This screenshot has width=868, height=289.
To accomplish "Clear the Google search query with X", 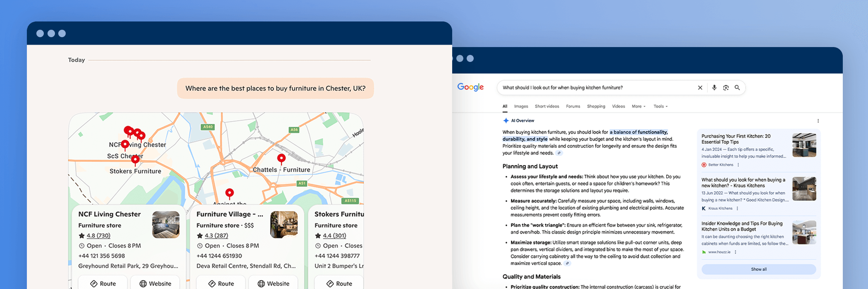I will [700, 88].
